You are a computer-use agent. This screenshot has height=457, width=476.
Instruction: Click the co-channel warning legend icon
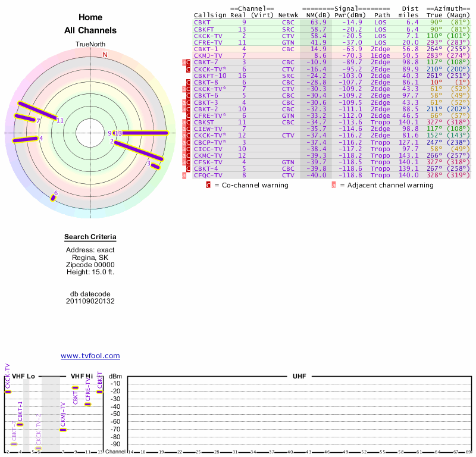pyautogui.click(x=208, y=185)
